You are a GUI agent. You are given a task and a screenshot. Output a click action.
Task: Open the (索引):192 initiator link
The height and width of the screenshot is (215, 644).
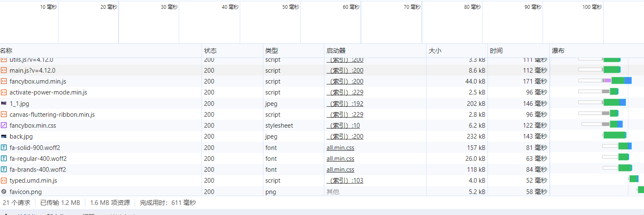pos(345,104)
